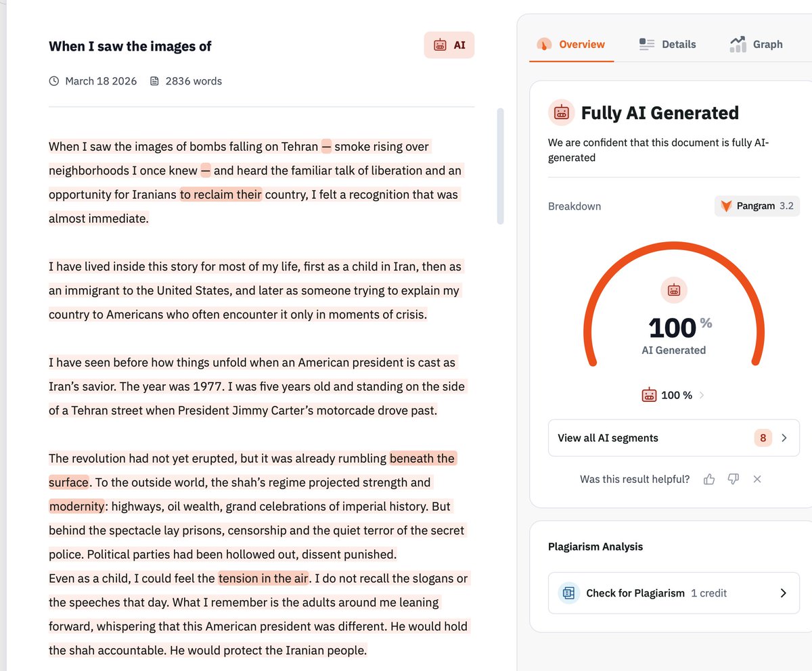Click the first highlighted em dash after Tehran
This screenshot has width=812, height=671.
[326, 147]
